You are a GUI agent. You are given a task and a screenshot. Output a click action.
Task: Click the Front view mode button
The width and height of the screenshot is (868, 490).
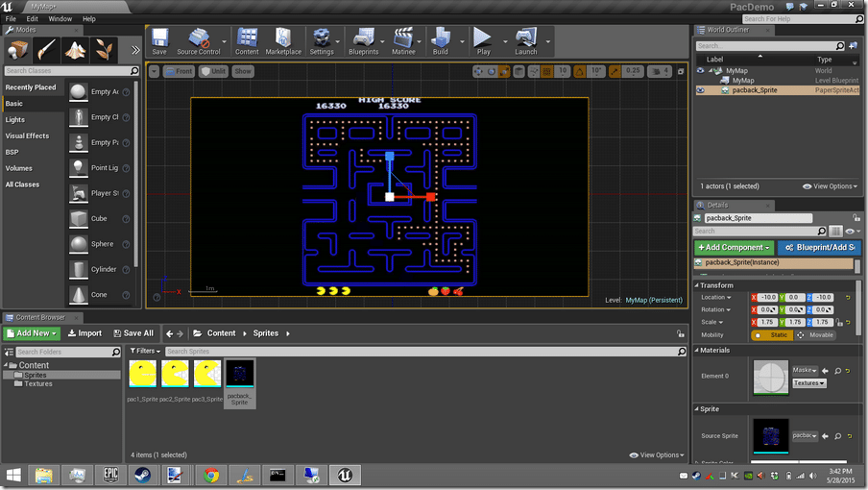tap(179, 71)
